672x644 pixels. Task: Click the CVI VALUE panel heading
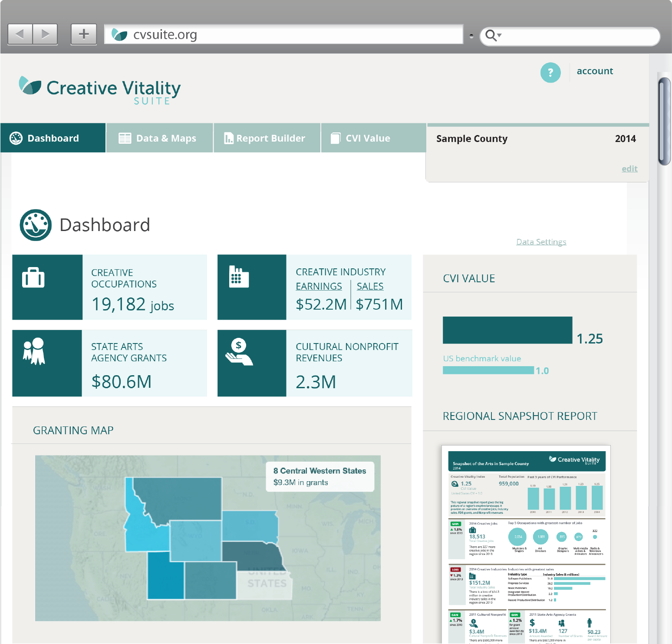[469, 279]
